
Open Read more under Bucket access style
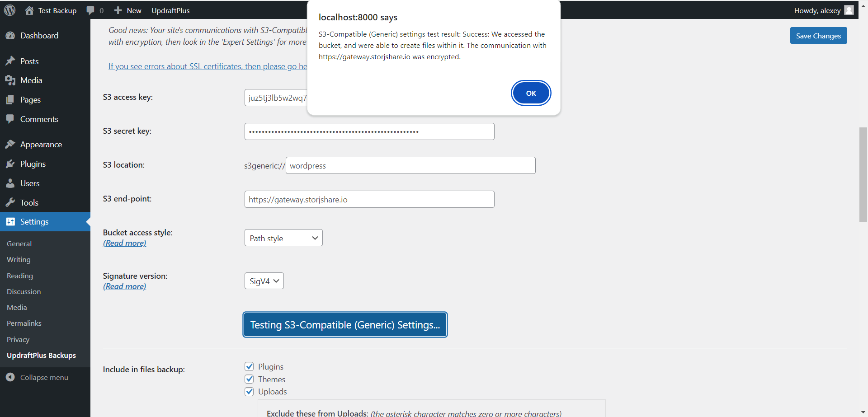click(125, 243)
